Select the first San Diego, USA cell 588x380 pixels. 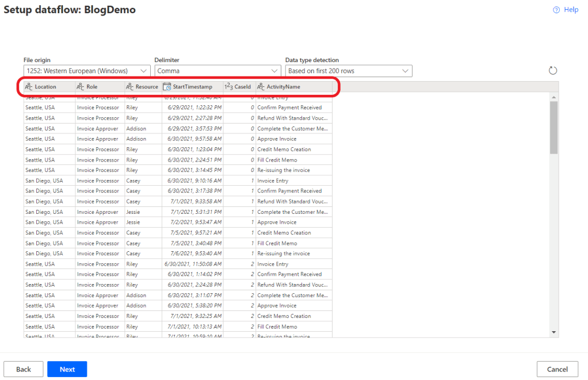tap(44, 181)
